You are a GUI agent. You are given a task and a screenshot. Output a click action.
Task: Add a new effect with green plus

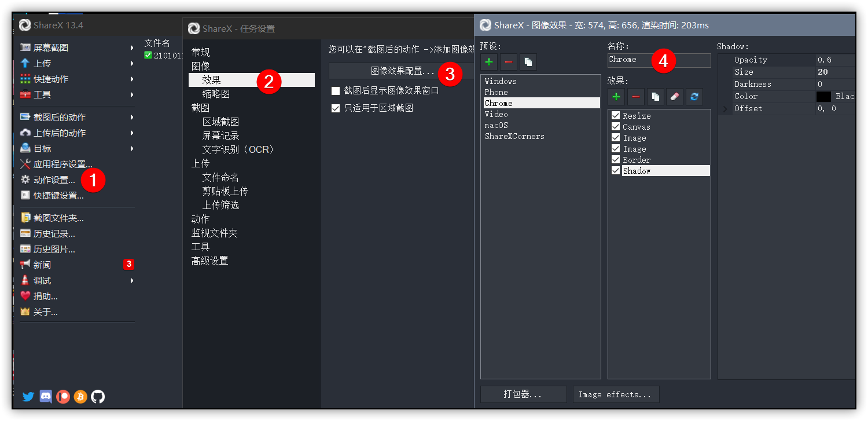pos(617,96)
